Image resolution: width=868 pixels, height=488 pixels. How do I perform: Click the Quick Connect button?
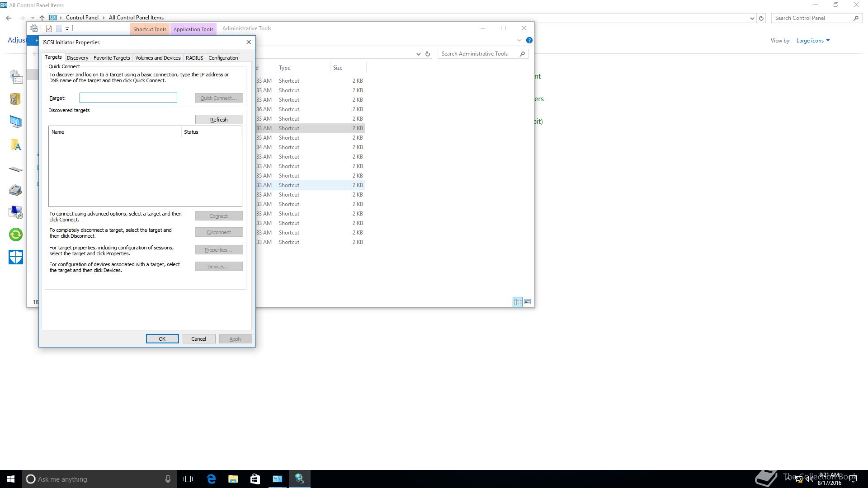[219, 98]
